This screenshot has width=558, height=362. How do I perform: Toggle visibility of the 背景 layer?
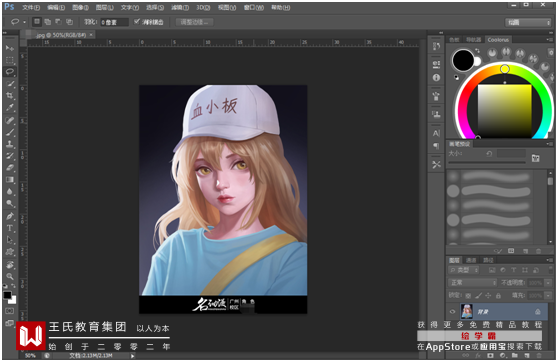(x=452, y=312)
